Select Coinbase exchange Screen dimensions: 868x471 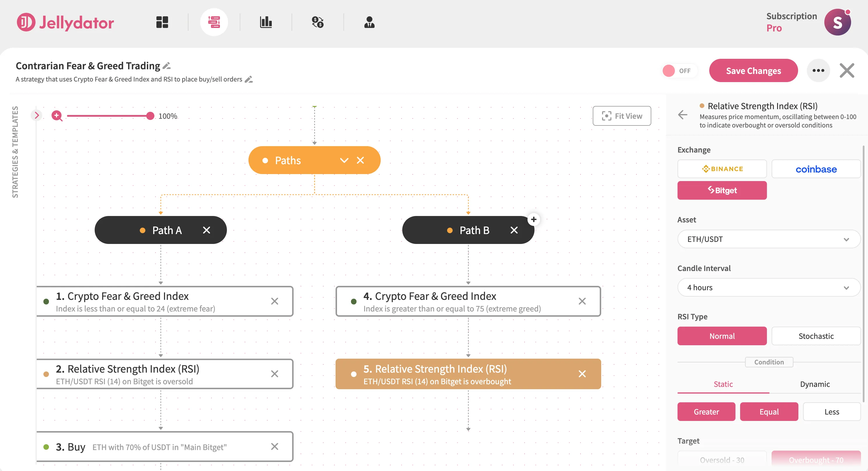click(x=816, y=169)
